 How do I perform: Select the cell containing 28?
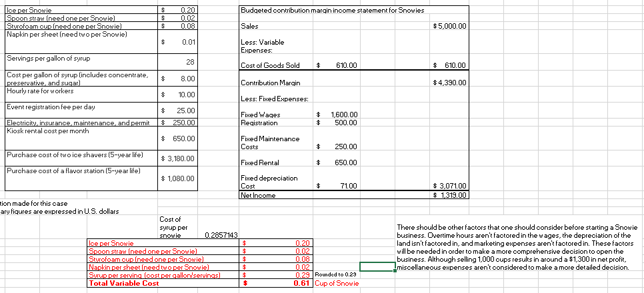[178, 61]
